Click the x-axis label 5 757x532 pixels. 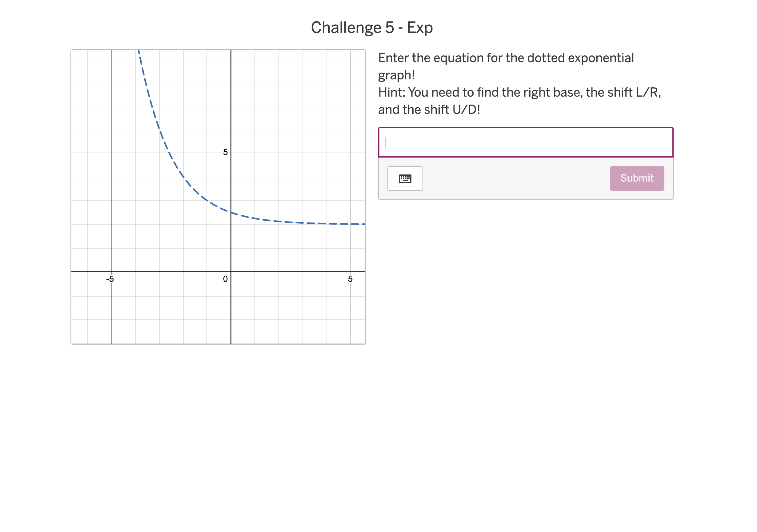point(350,279)
